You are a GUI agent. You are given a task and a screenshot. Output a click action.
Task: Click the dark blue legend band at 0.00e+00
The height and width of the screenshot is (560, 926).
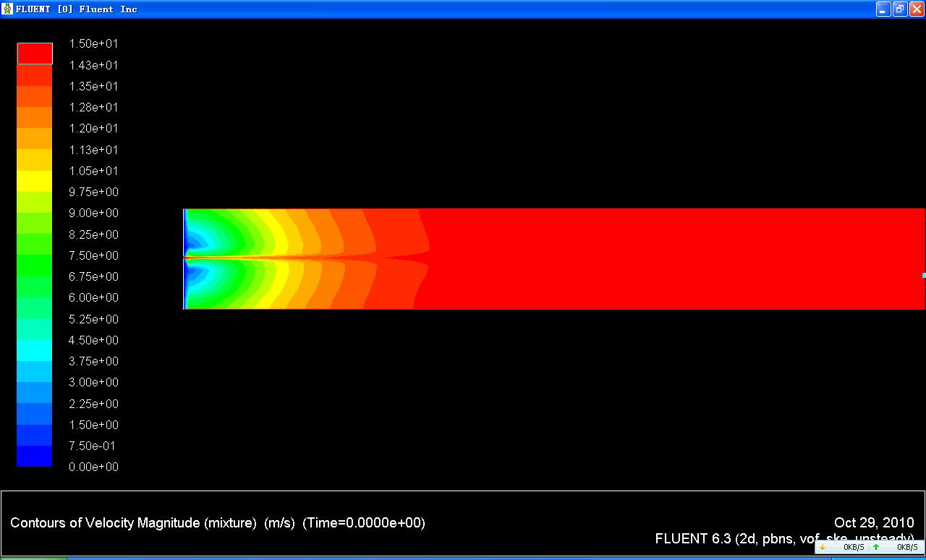[35, 457]
